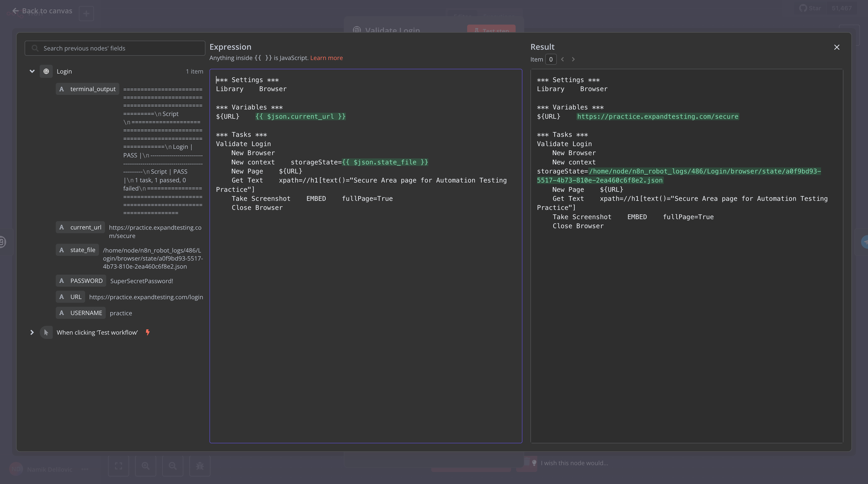Viewport: 868px width, 484px height.
Task: Click the Login node icon
Action: point(46,71)
